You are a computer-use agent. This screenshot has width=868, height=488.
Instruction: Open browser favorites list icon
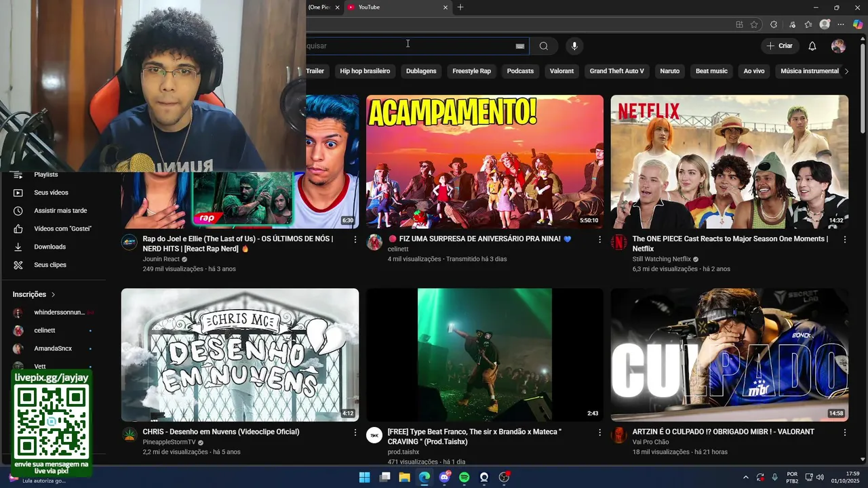(x=808, y=24)
